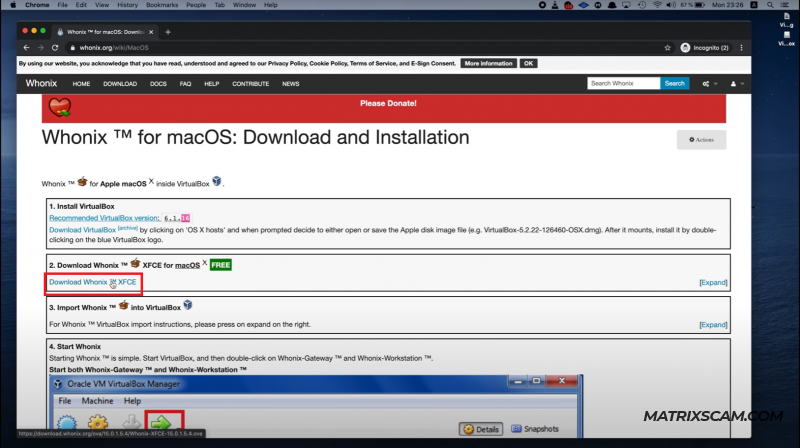
Task: Click the blue New icon in VirtualBox Manager
Action: [67, 424]
